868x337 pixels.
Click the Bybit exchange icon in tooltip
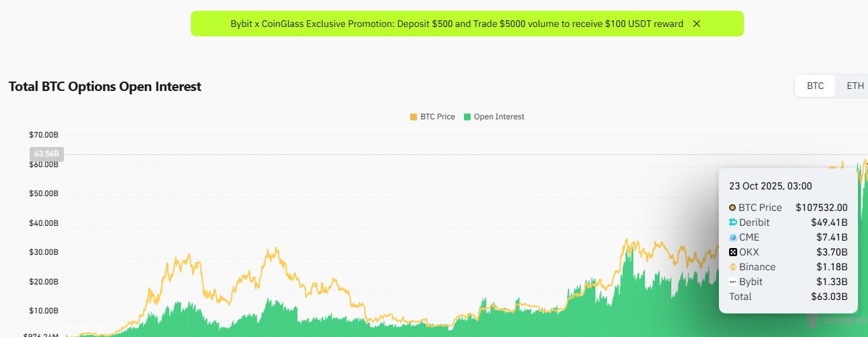point(732,282)
